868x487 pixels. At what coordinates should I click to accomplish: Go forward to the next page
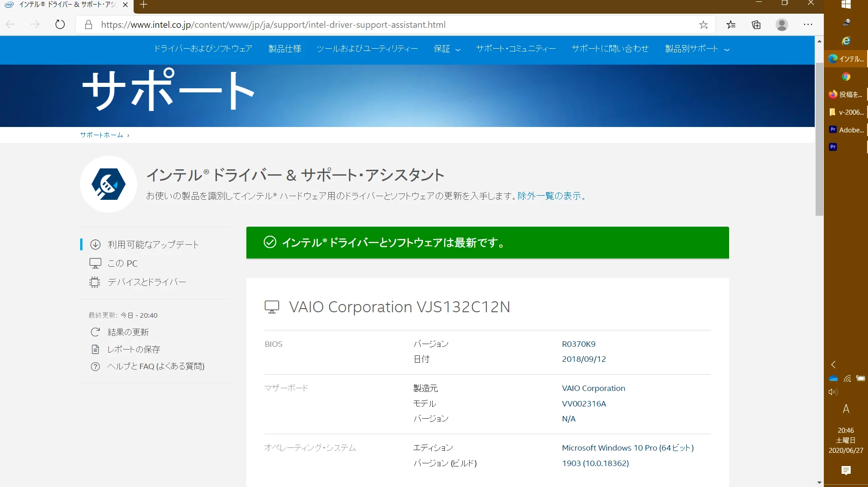(x=35, y=25)
